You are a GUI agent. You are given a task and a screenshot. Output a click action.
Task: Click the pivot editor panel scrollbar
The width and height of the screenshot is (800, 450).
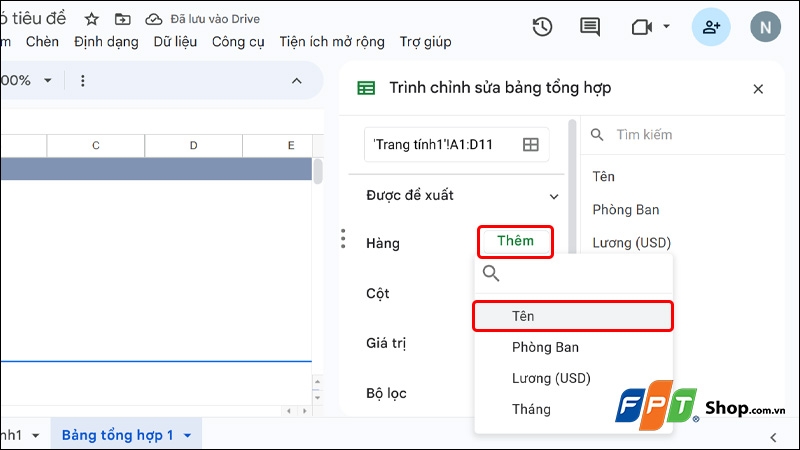click(x=572, y=186)
